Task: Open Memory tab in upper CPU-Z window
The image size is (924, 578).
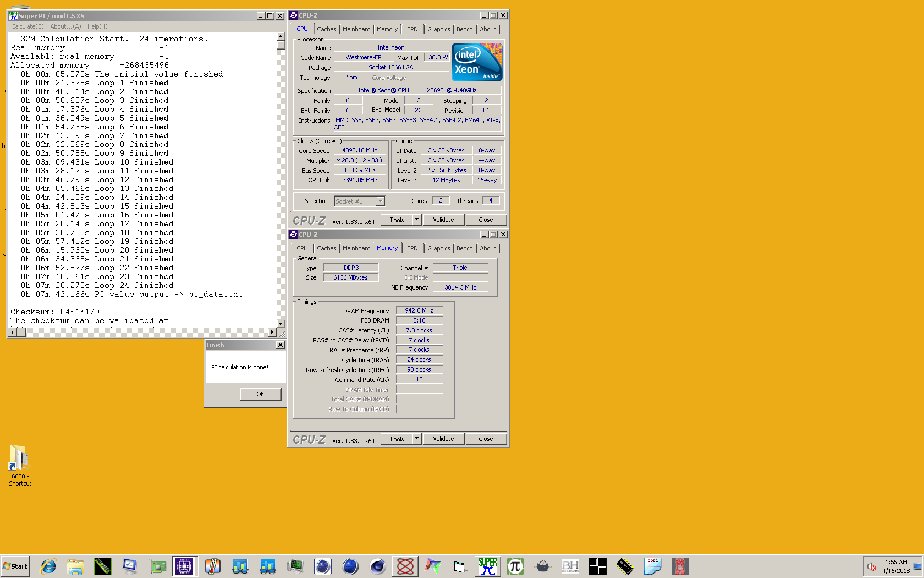Action: click(387, 29)
